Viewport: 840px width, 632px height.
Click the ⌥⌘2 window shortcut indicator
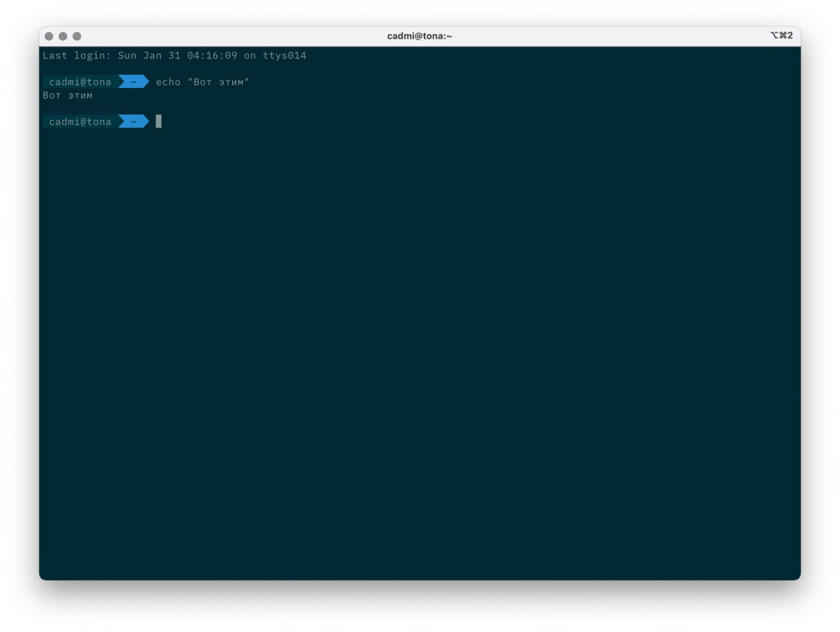782,35
